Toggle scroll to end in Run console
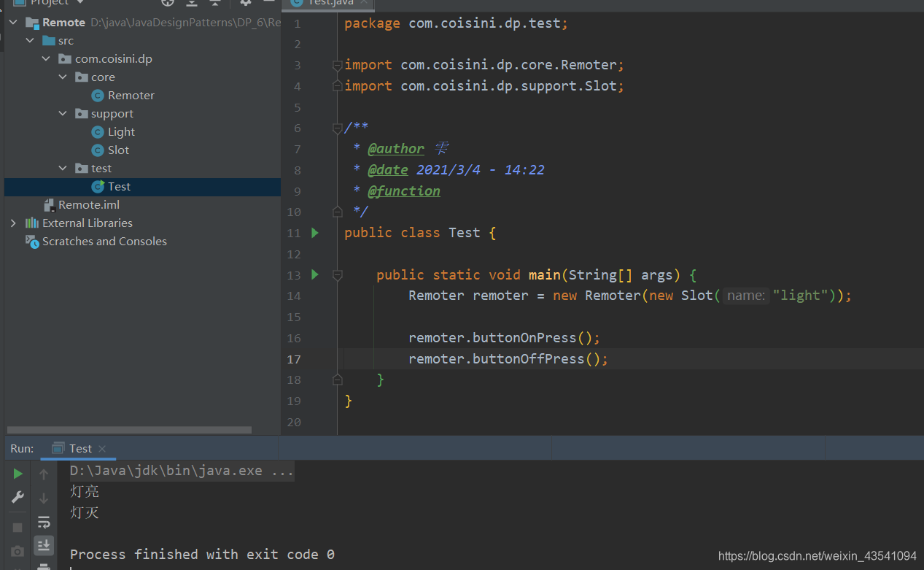Screen dimensions: 924x570 coord(44,544)
